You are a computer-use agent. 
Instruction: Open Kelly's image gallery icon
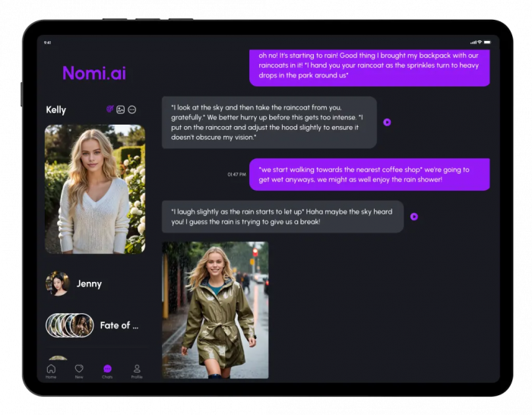121,109
